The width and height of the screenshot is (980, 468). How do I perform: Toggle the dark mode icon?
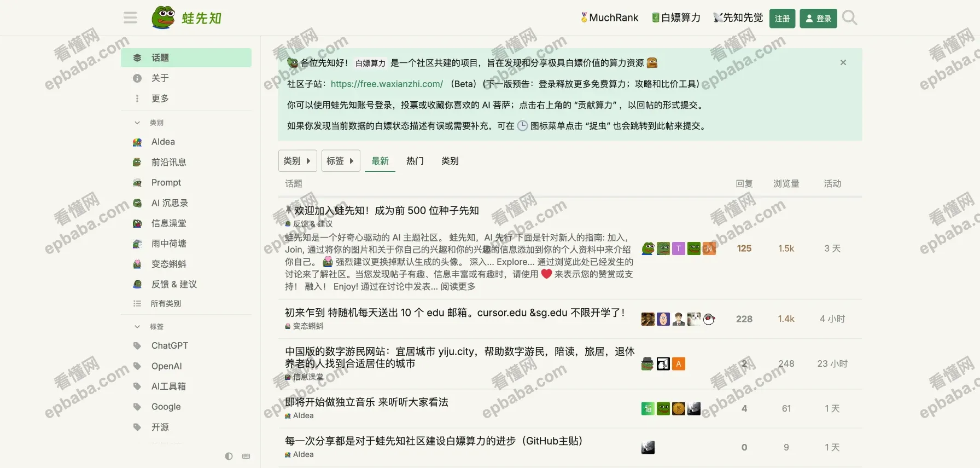229,456
